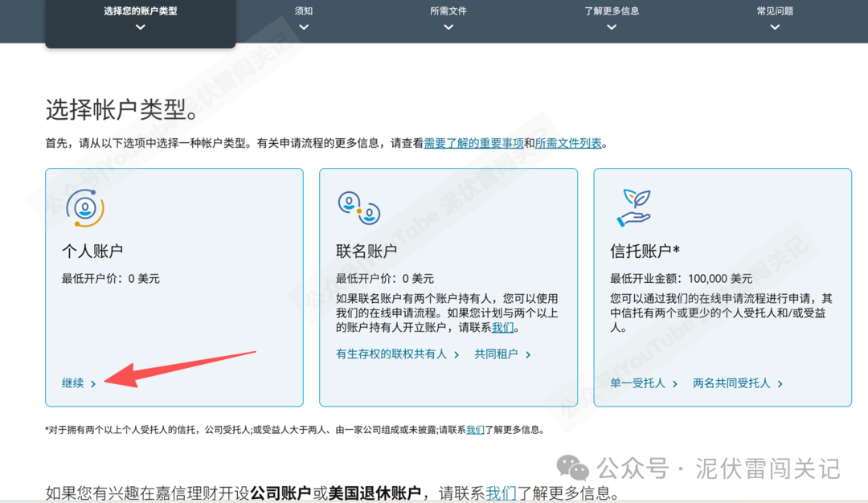
Task: Open the 选择您的账户类型 navigation tab
Action: click(140, 22)
